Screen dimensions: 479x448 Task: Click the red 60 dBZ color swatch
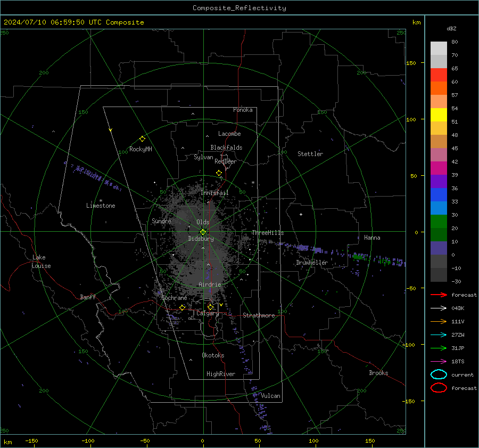coord(439,75)
